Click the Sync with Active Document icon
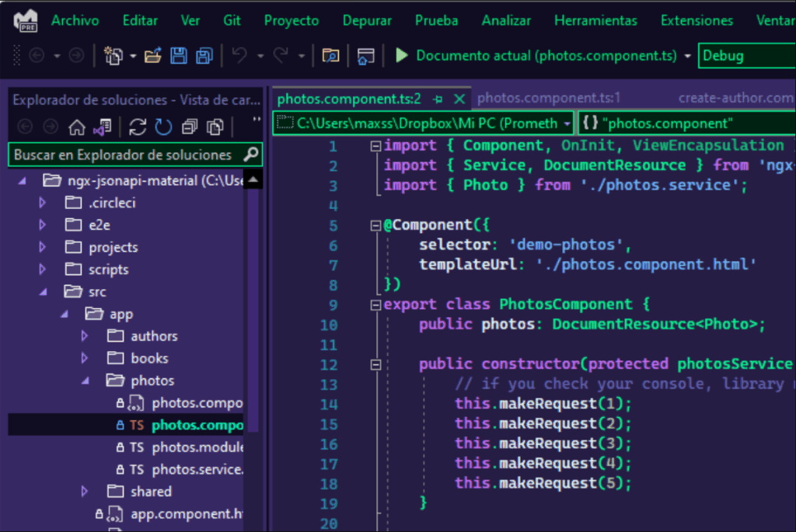This screenshot has height=532, width=796. pos(138,127)
